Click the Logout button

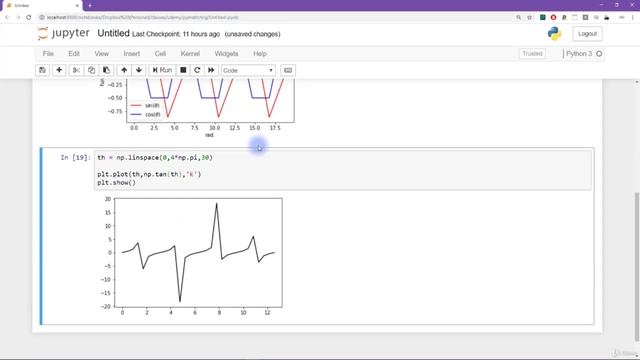point(587,34)
